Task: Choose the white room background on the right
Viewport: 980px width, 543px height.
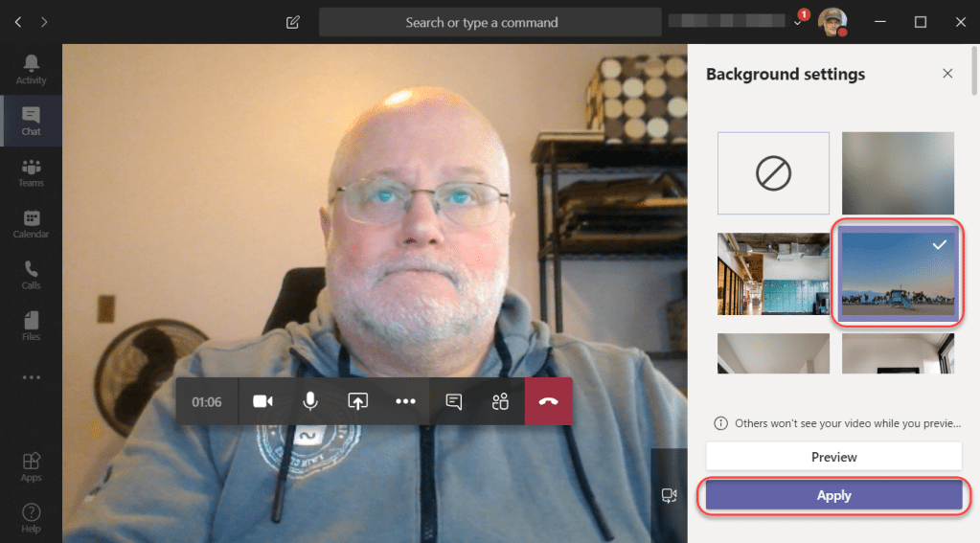Action: pos(898,353)
